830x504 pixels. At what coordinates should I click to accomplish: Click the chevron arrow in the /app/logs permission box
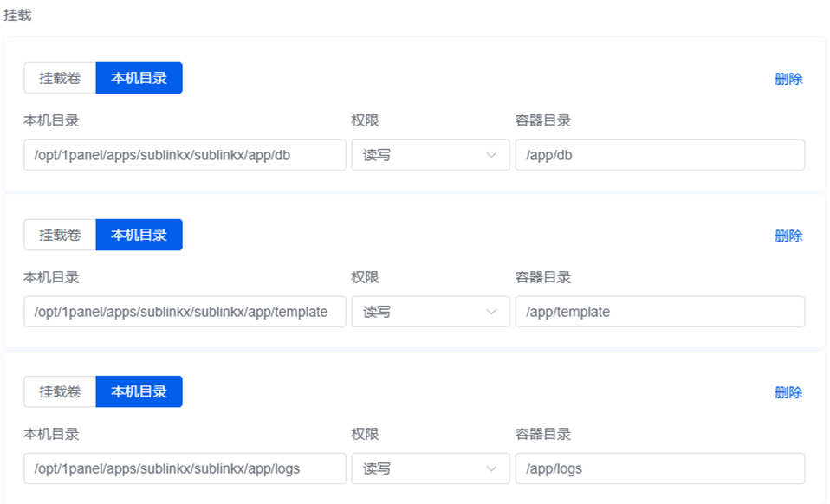491,468
